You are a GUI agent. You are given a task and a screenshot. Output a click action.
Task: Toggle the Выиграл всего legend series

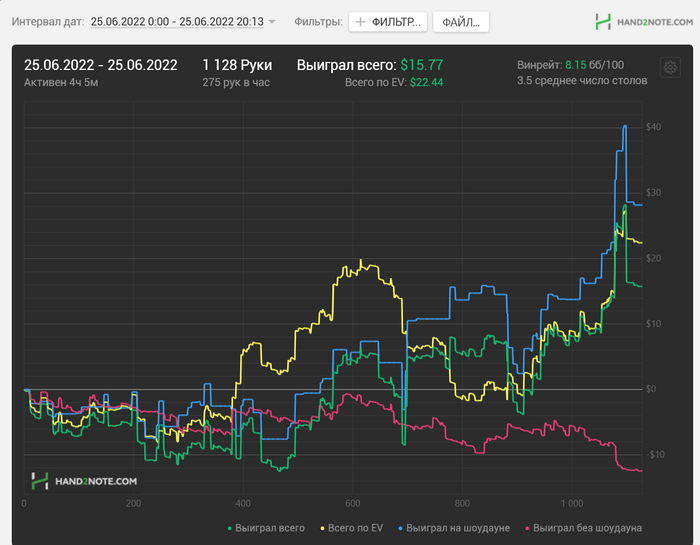266,528
